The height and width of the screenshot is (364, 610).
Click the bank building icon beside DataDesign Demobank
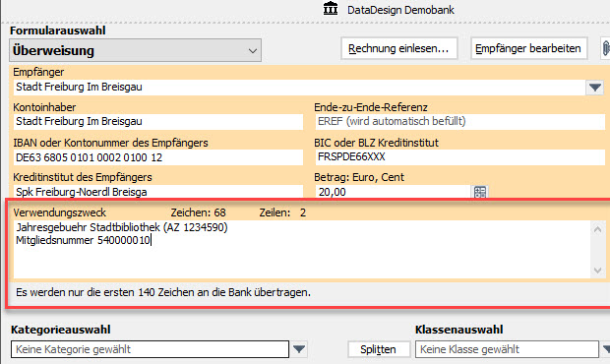click(x=331, y=8)
